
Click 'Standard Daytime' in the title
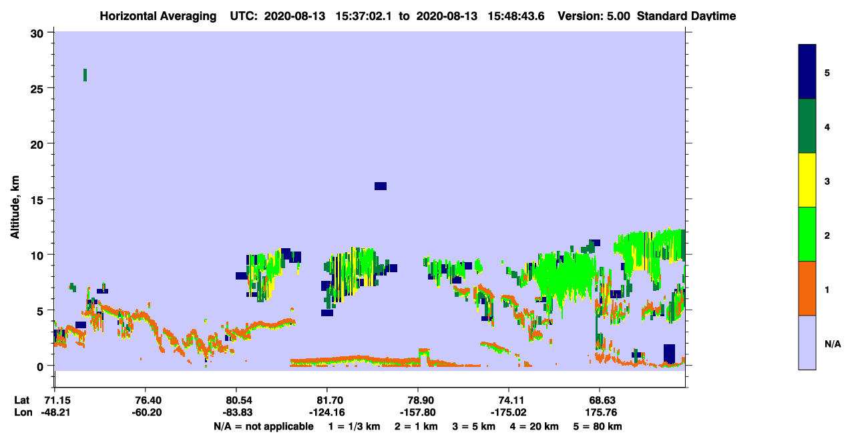686,15
